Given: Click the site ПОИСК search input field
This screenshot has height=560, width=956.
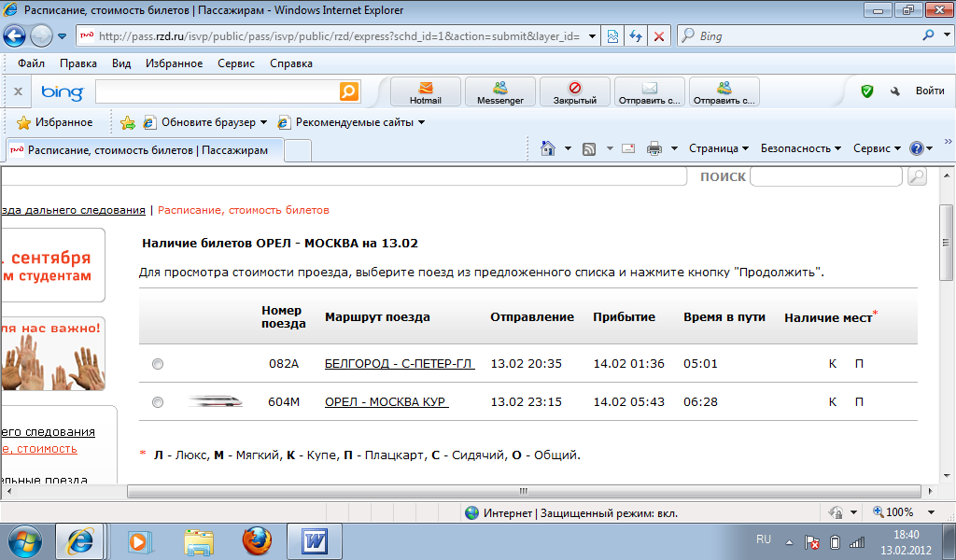Looking at the screenshot, I should tap(825, 176).
